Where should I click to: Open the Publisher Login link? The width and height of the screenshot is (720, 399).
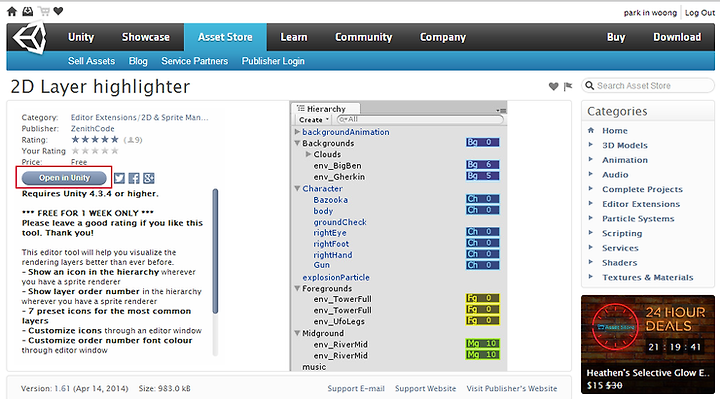273,61
